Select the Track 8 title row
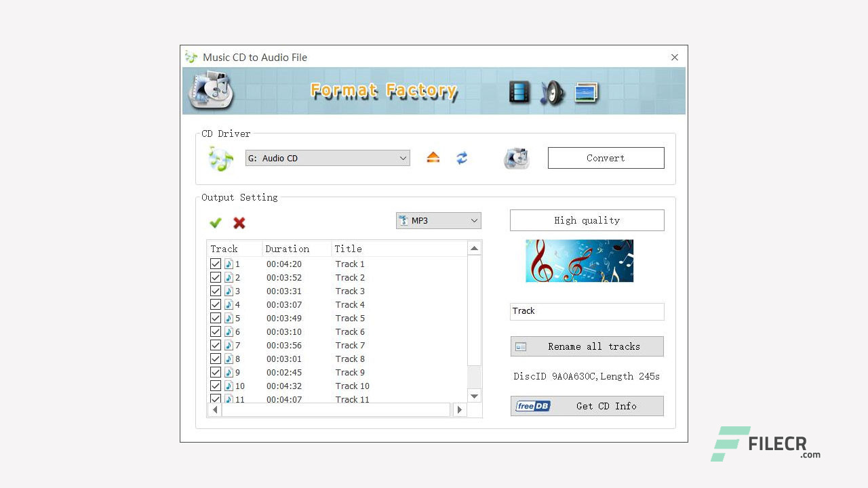Viewport: 868px width, 488px height. coord(350,359)
